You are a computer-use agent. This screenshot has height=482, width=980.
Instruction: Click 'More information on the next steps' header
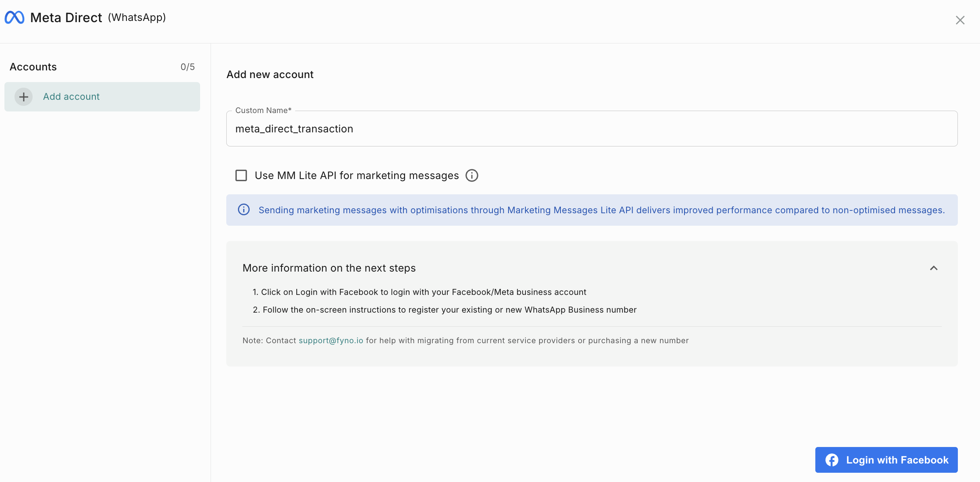click(329, 268)
